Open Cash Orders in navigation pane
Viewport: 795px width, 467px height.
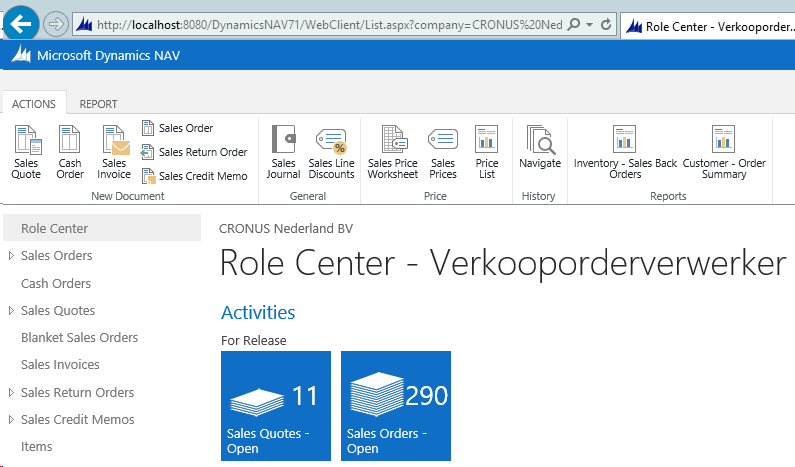coord(56,283)
